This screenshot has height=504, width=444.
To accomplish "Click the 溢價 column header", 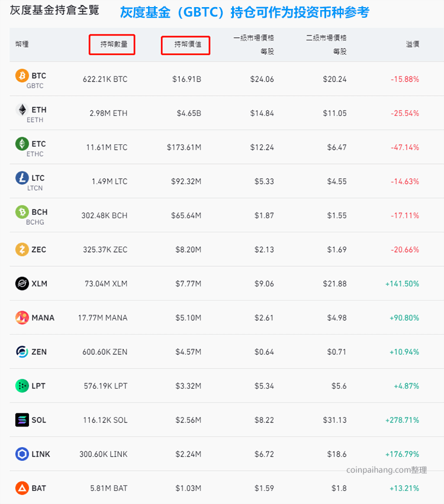I will (413, 44).
